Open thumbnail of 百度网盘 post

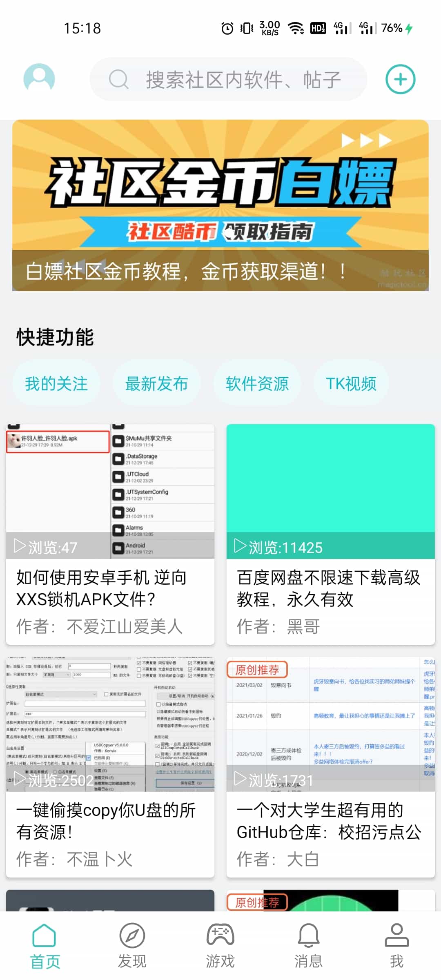pos(331,491)
